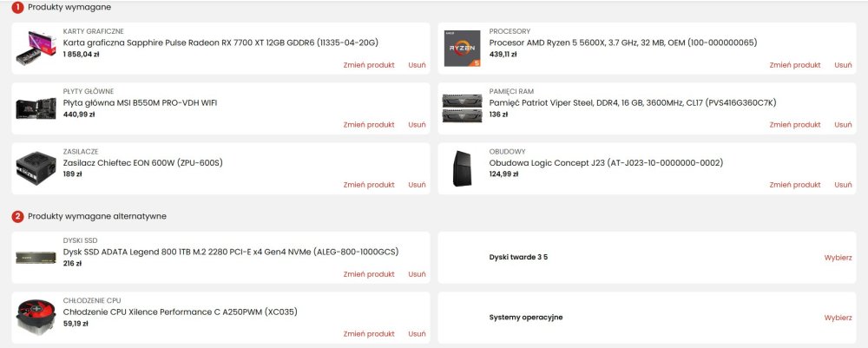Click the AMD Ryzen 5 processor image
868x348 pixels.
(x=463, y=48)
